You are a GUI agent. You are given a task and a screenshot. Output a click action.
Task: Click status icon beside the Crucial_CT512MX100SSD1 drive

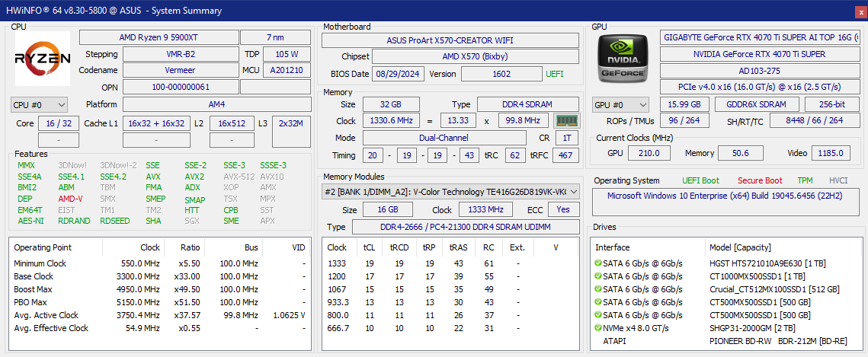(598, 289)
